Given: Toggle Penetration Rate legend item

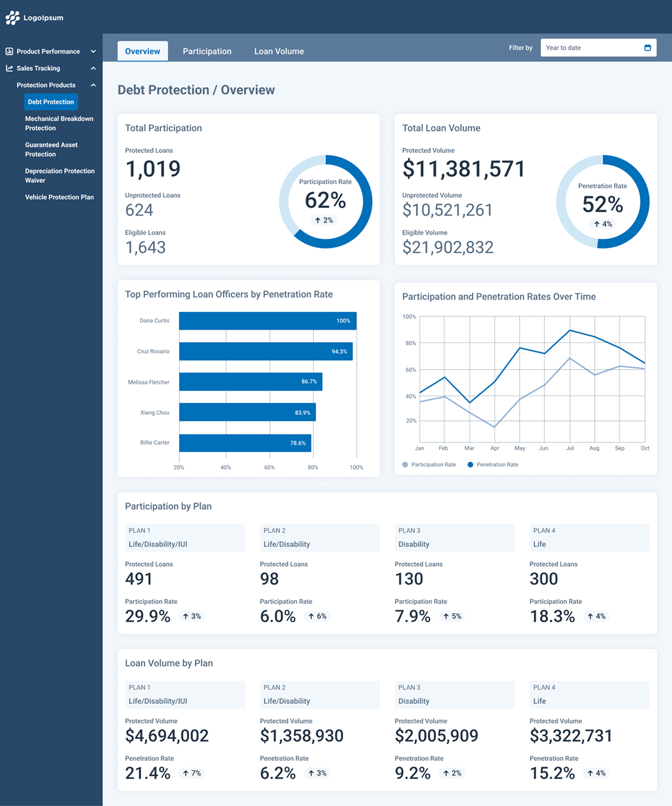Looking at the screenshot, I should (x=493, y=465).
